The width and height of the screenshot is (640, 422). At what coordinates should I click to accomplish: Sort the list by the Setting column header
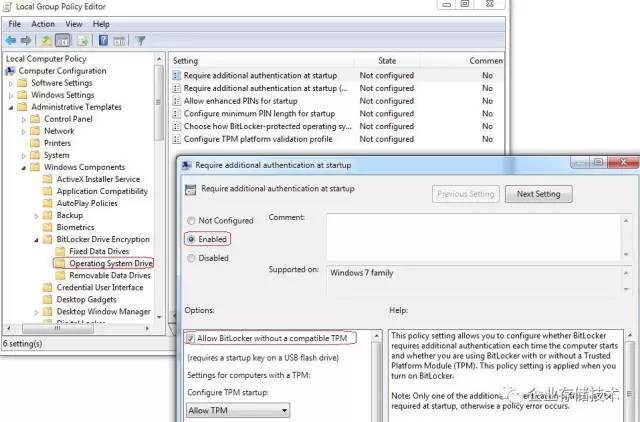click(262, 61)
